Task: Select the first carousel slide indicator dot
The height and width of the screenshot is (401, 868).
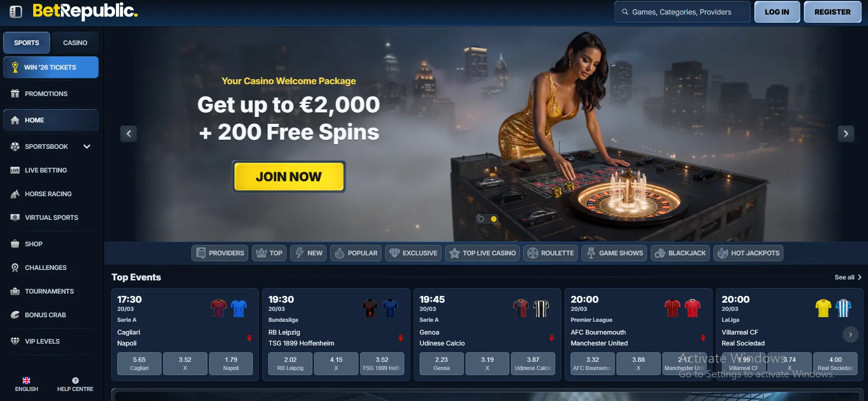Action: [481, 219]
